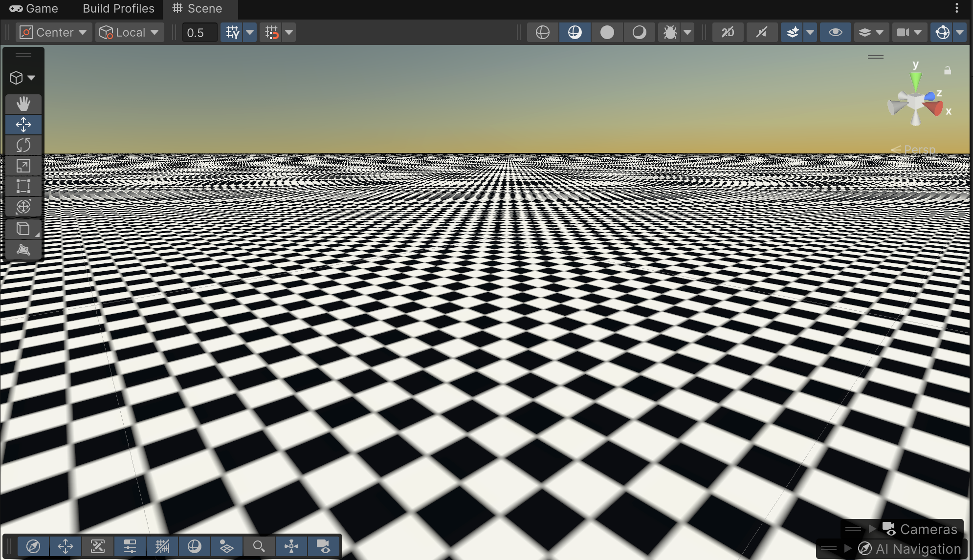
Task: Select the Rotate tool
Action: coord(23,145)
